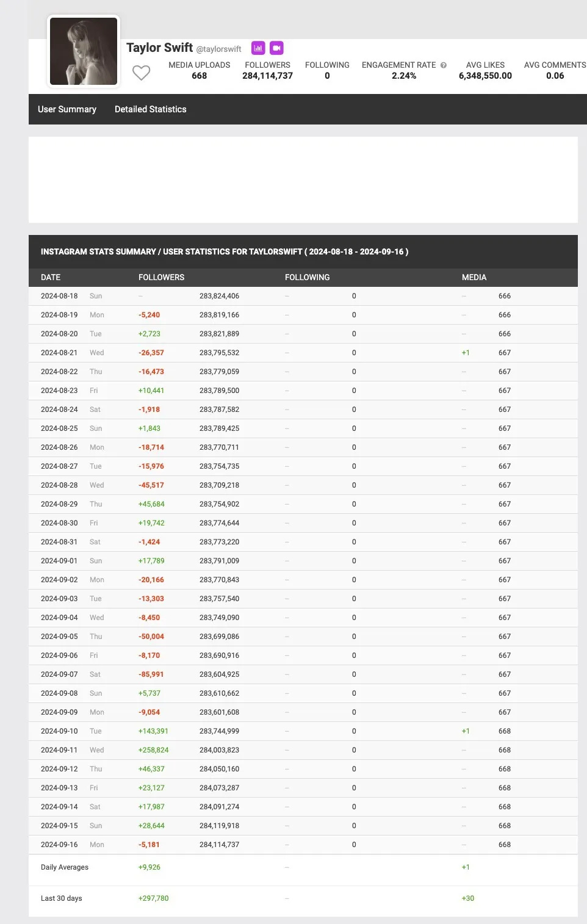
Task: Click the AVG COMMENTS value 0.06
Action: pos(555,76)
